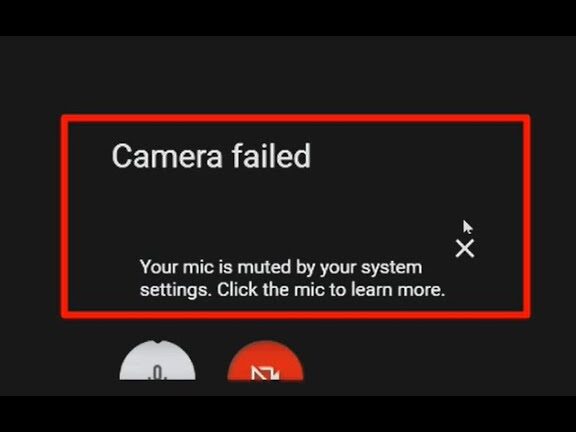
Task: Select 'Click the mic to learn more' text
Action: point(331,289)
